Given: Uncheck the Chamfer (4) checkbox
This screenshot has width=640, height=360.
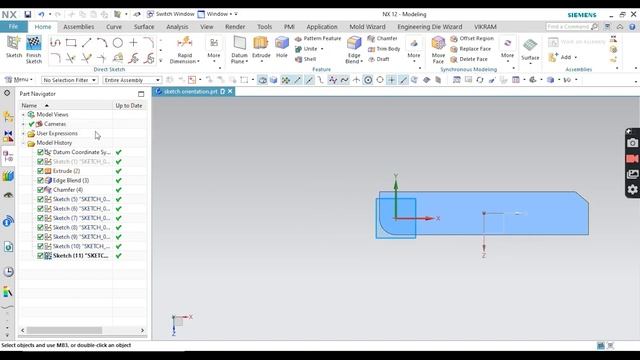Looking at the screenshot, I should tap(40, 190).
